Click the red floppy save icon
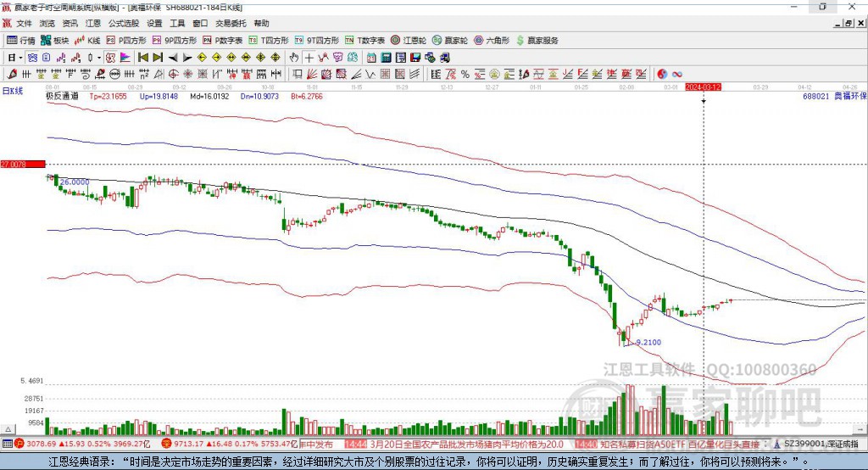The width and height of the screenshot is (868, 470). [415, 58]
